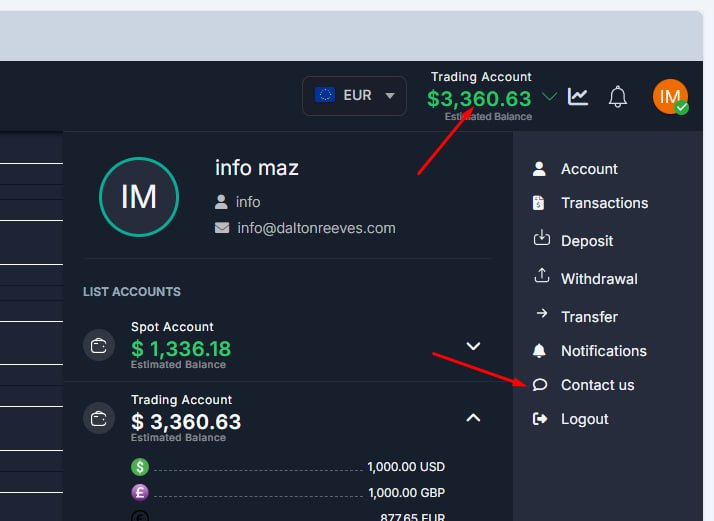Open Notifications in the user menu
Viewport: 714px width, 521px height.
click(x=603, y=351)
